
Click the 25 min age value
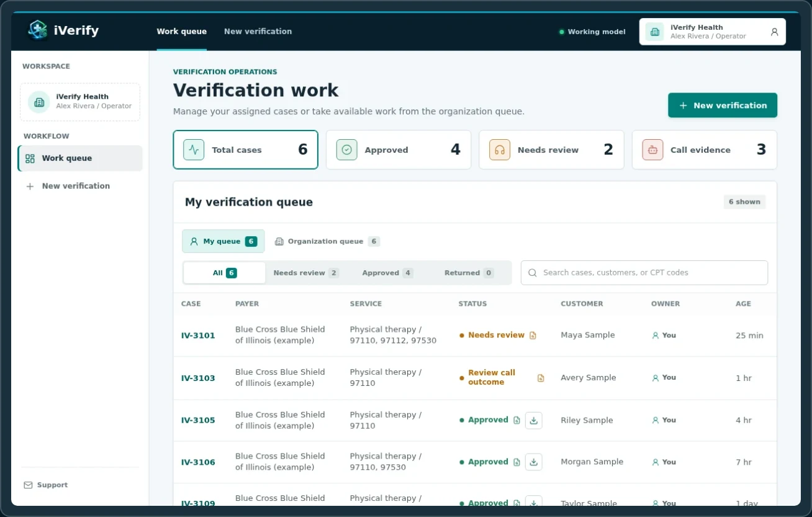click(749, 336)
